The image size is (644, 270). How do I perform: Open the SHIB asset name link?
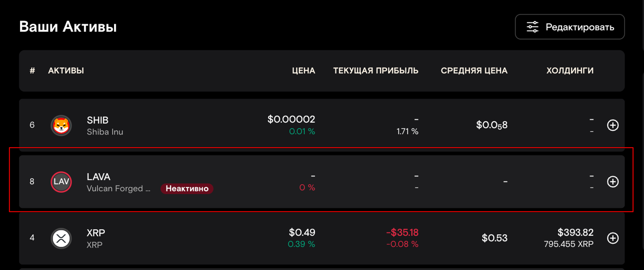[98, 120]
